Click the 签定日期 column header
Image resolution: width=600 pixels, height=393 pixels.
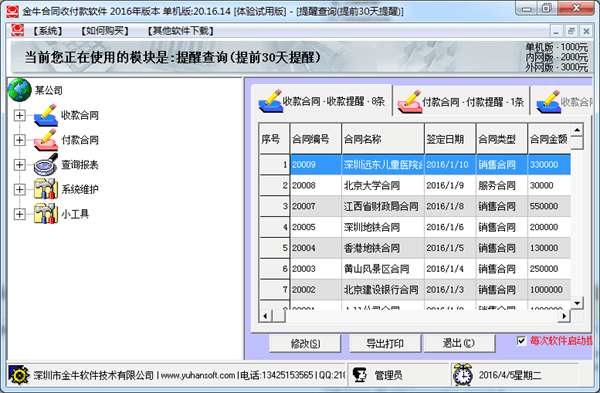click(450, 139)
